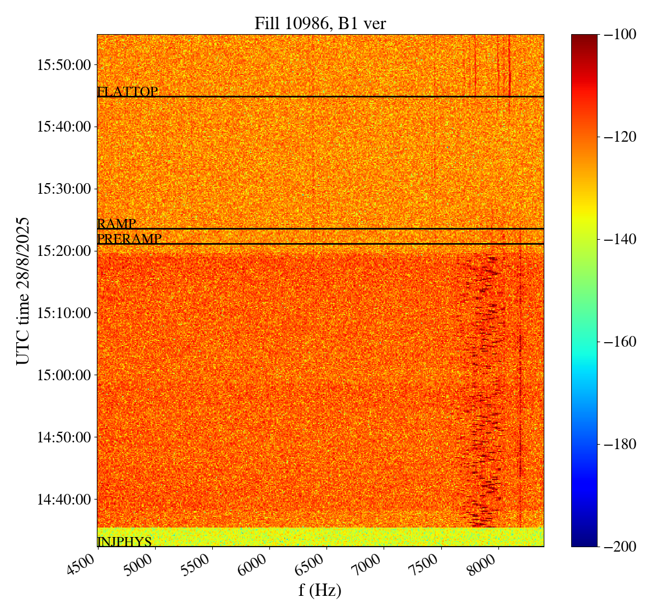
Task: Click the dark blue end of colorbar
Action: [584, 538]
